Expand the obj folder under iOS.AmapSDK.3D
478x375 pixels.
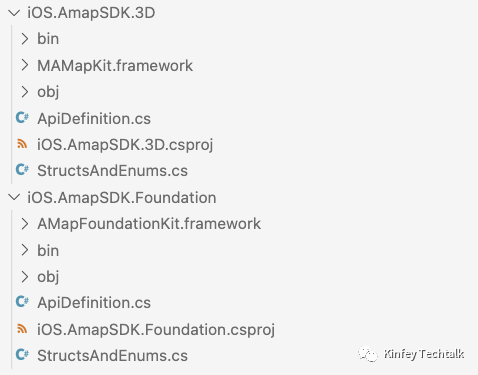tap(25, 92)
